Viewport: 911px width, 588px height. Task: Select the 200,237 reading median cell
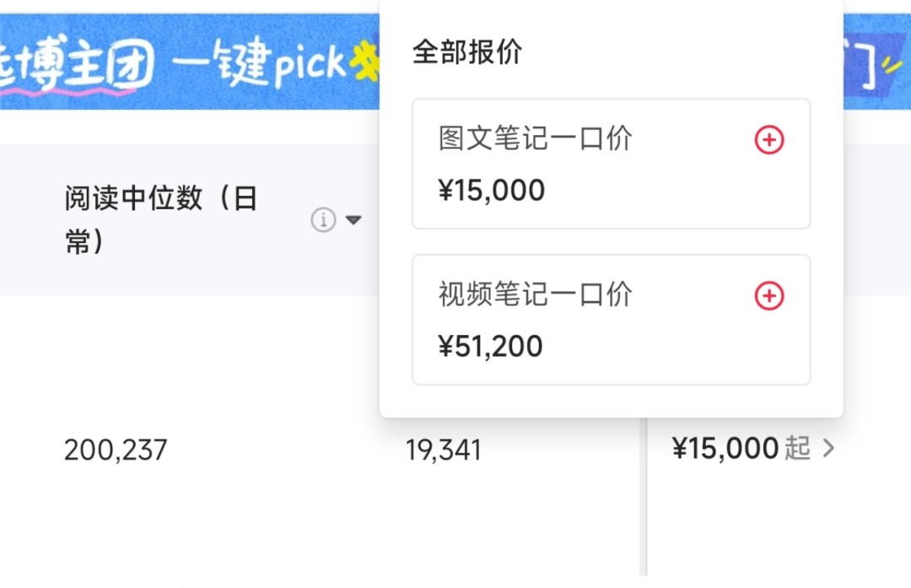116,450
